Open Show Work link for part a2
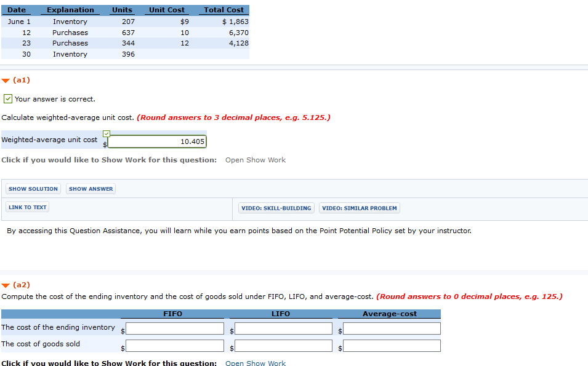The image size is (588, 366). pyautogui.click(x=256, y=363)
